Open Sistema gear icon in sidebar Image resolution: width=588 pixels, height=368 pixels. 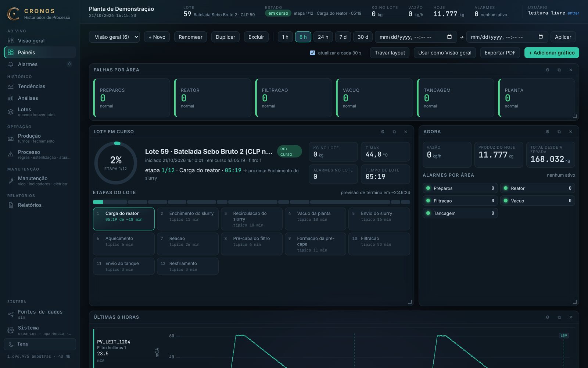pos(11,330)
